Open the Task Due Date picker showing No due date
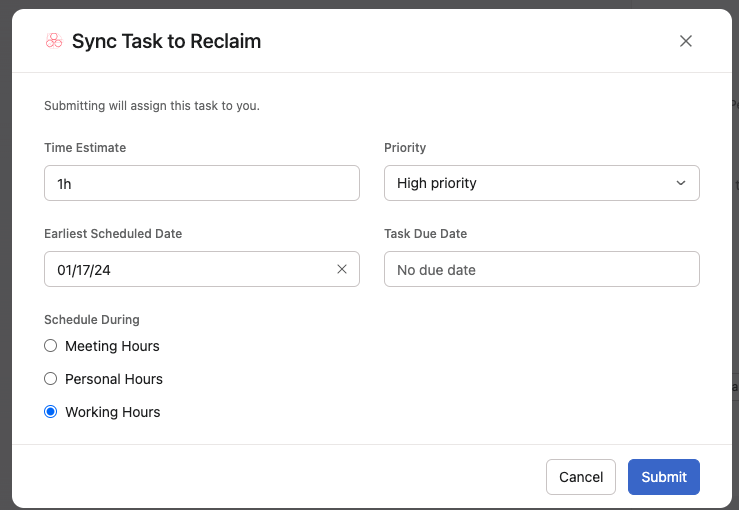 (x=542, y=269)
